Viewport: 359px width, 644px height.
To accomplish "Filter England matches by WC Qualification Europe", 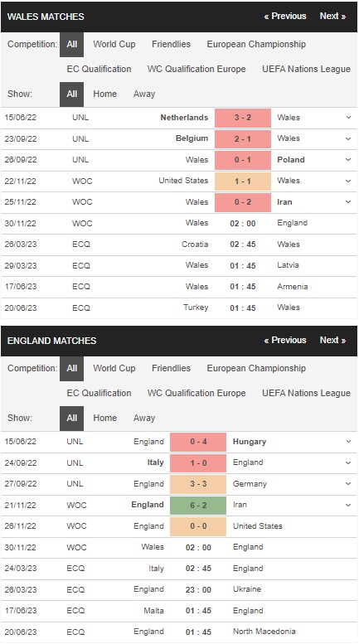I will coord(196,393).
